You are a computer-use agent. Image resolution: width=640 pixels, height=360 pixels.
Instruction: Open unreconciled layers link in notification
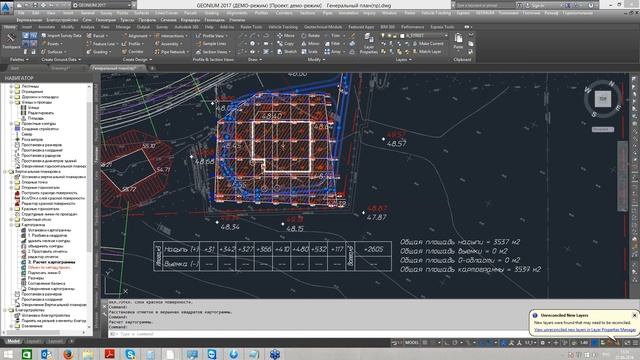coord(584,329)
